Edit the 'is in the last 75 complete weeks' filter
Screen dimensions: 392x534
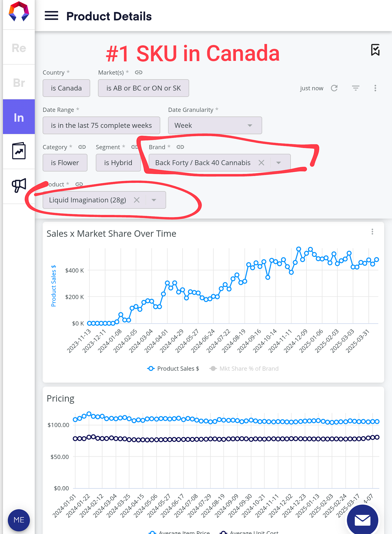pos(101,125)
